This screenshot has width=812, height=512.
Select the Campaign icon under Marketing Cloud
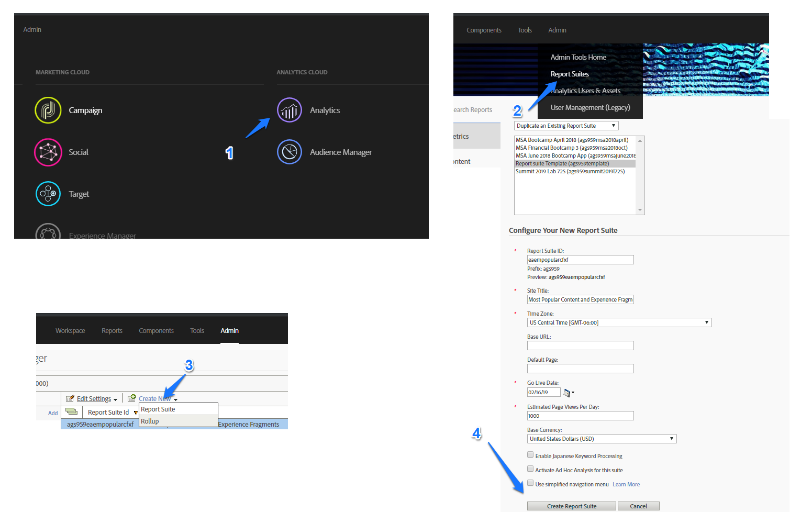click(x=48, y=110)
